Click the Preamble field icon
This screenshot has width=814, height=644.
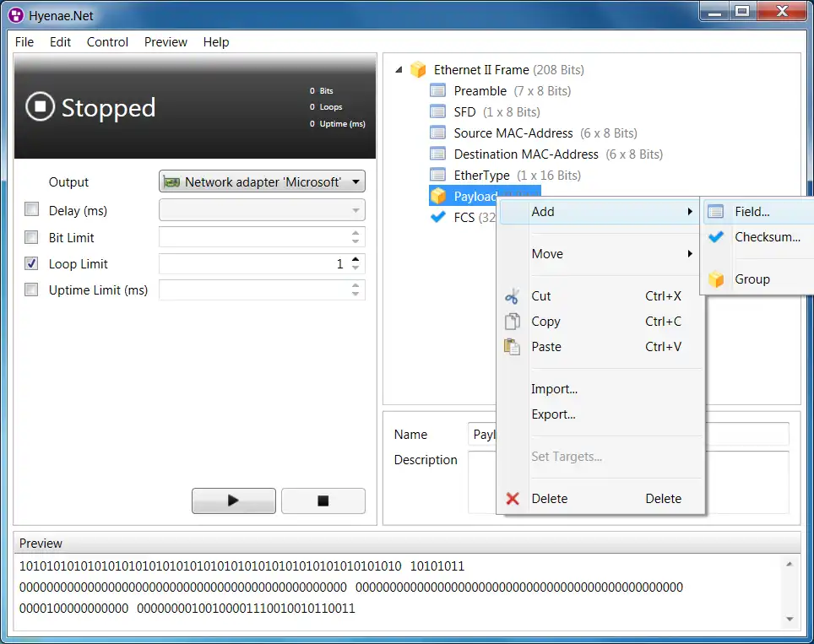click(x=437, y=91)
